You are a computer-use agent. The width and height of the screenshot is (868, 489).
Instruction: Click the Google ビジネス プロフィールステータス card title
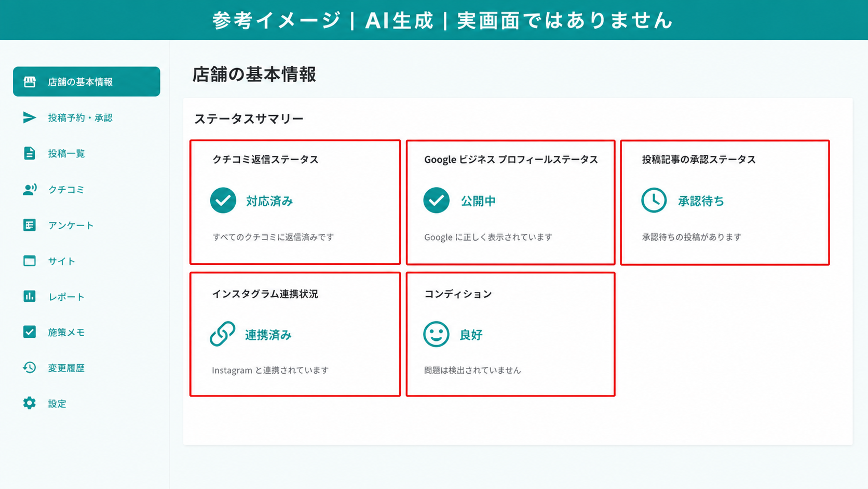(x=511, y=160)
